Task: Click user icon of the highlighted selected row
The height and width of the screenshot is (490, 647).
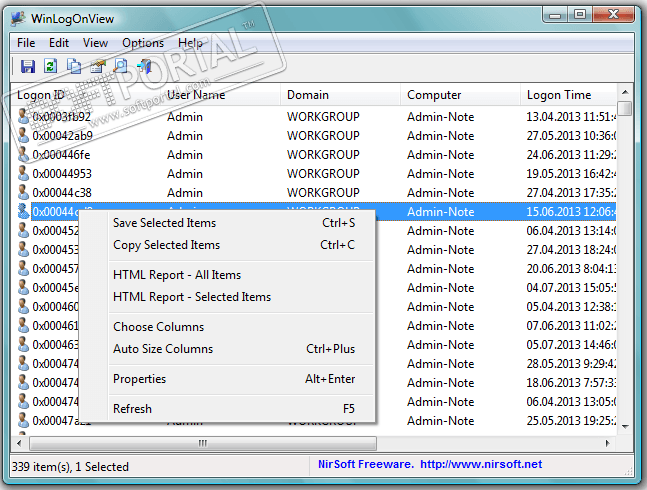Action: [x=24, y=211]
